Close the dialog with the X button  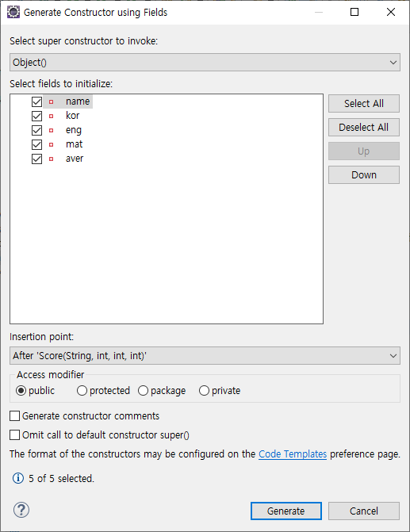click(x=391, y=12)
